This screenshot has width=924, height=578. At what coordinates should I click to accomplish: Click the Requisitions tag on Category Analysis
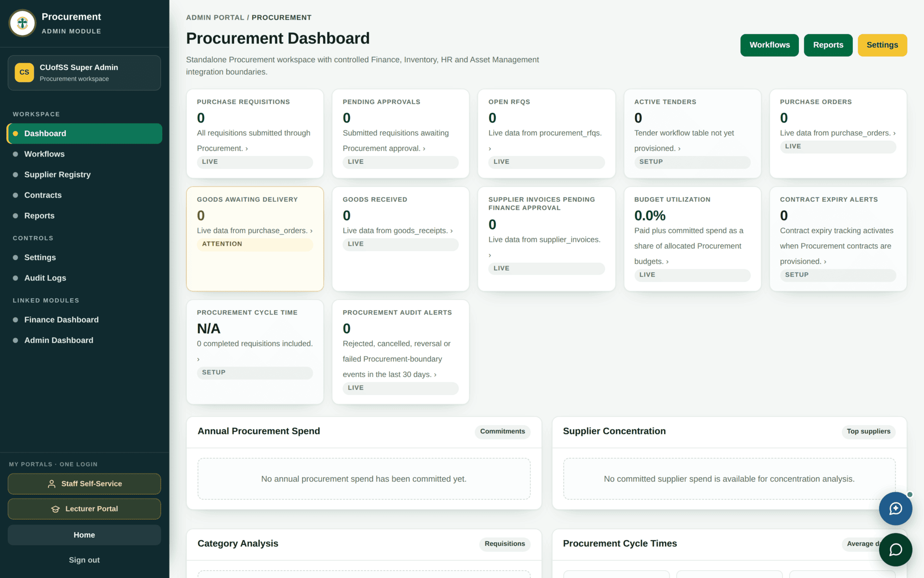tap(504, 544)
